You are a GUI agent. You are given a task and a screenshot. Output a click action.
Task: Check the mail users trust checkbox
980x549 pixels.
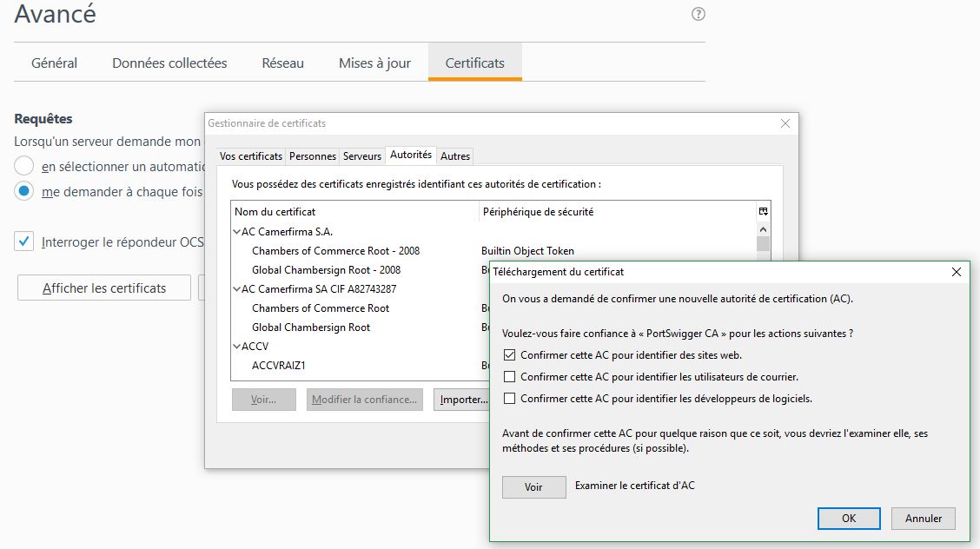[510, 377]
